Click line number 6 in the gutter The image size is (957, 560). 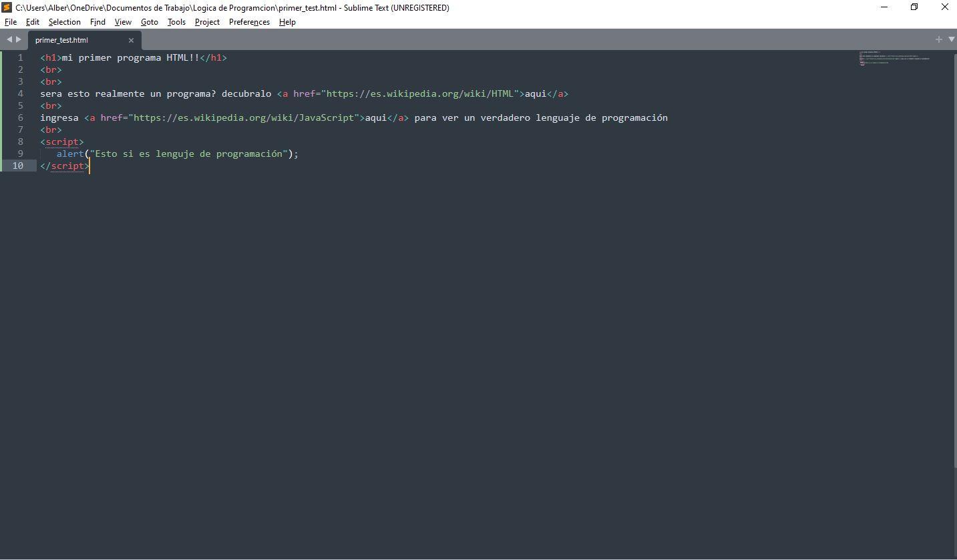point(20,117)
